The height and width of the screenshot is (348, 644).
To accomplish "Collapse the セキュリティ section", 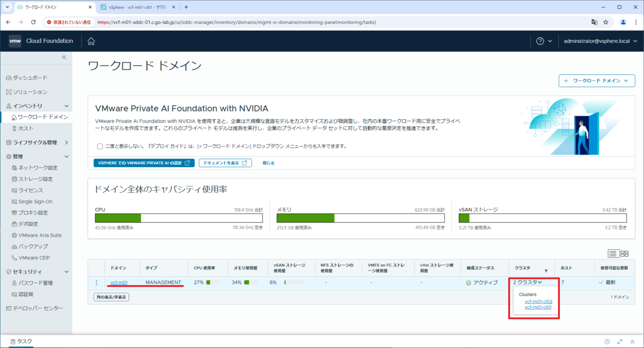I will click(67, 272).
